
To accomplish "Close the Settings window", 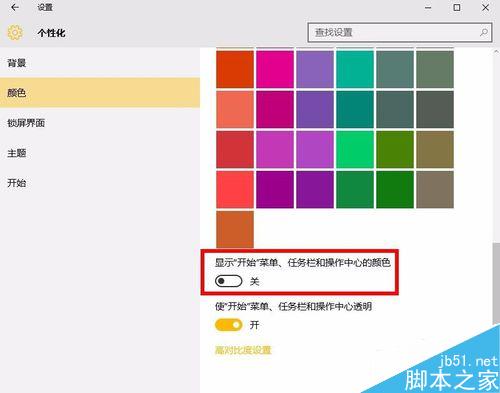I will coord(486,7).
